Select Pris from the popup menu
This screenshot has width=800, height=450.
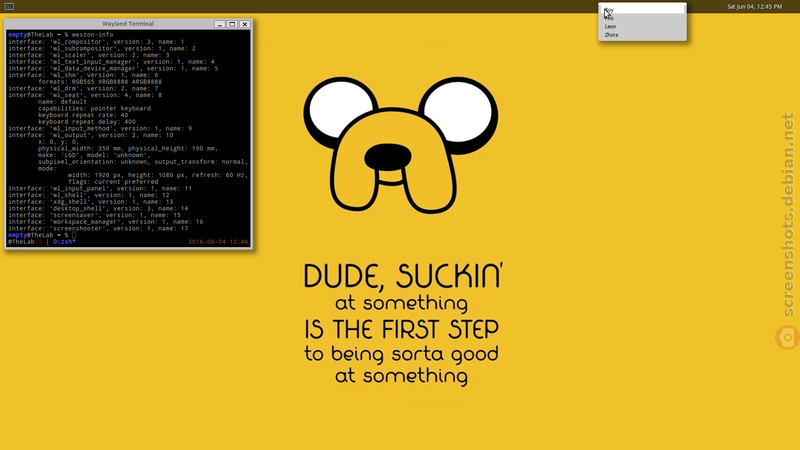(x=642, y=18)
